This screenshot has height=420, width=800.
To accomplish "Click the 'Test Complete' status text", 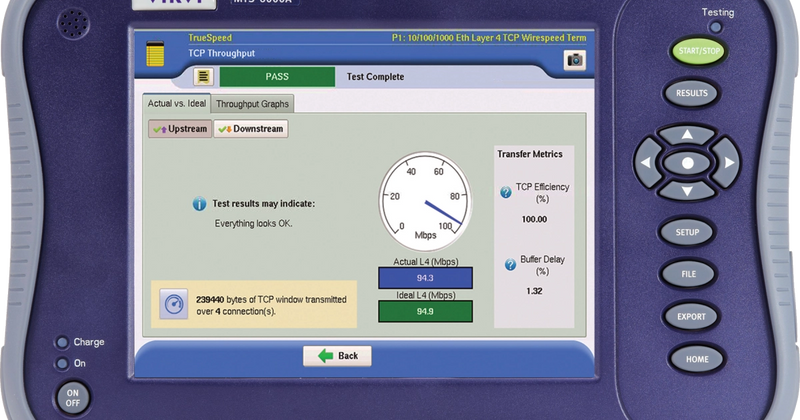I will [x=376, y=77].
